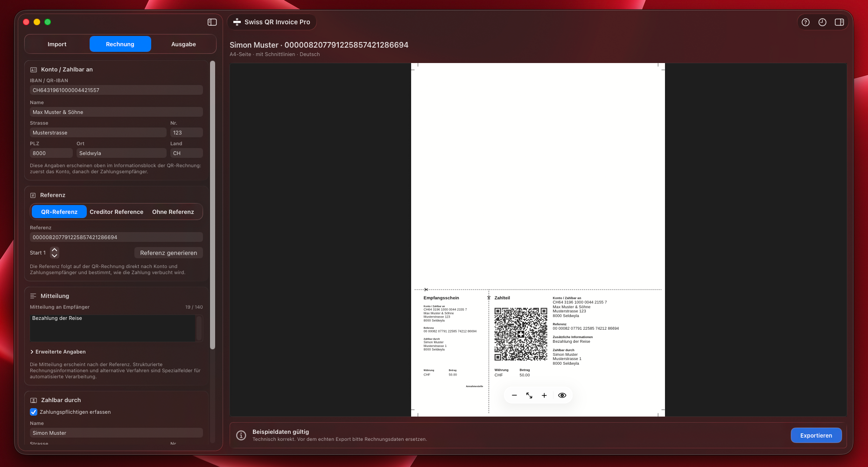The image size is (868, 467).
Task: Click the Swiss QR Invoice Pro title
Action: pyautogui.click(x=277, y=22)
